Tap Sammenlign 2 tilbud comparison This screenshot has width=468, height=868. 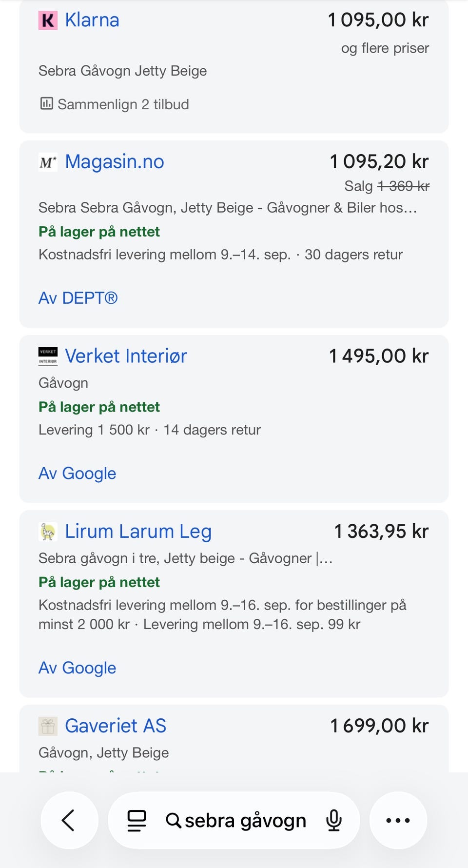click(114, 104)
